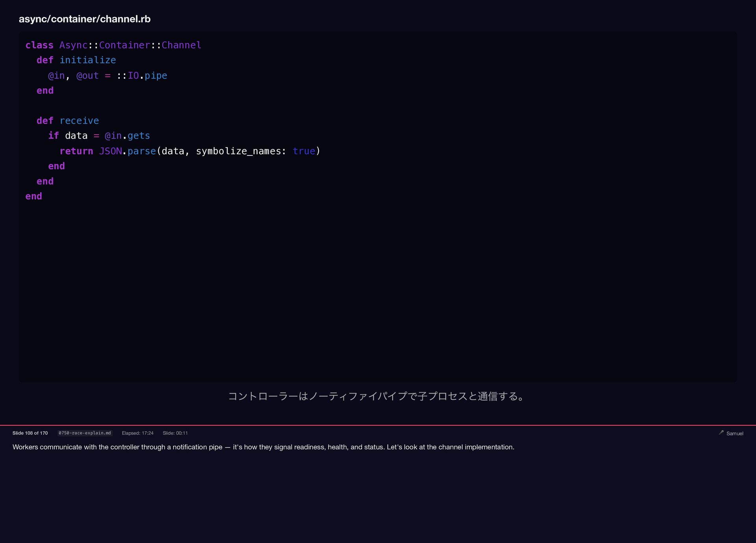Click the true literal in code
The width and height of the screenshot is (756, 543).
[x=304, y=151]
